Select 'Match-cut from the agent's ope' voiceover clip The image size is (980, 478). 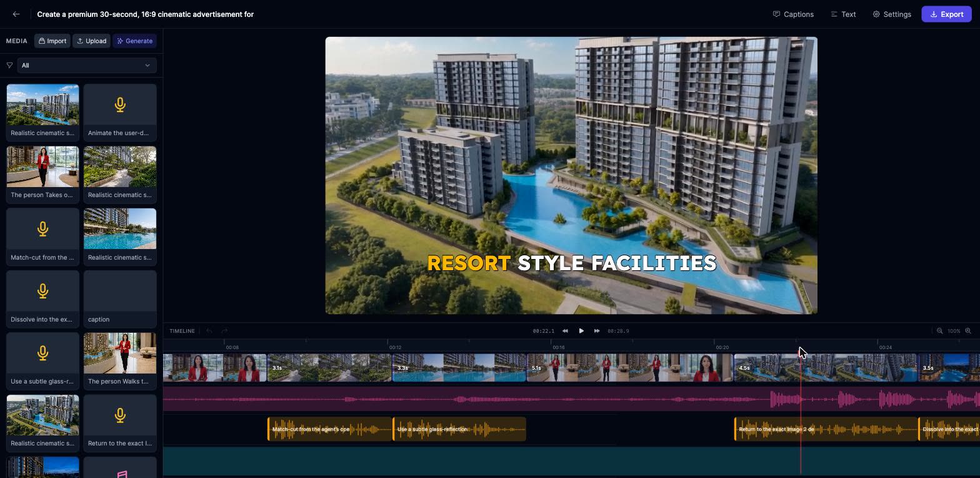329,429
